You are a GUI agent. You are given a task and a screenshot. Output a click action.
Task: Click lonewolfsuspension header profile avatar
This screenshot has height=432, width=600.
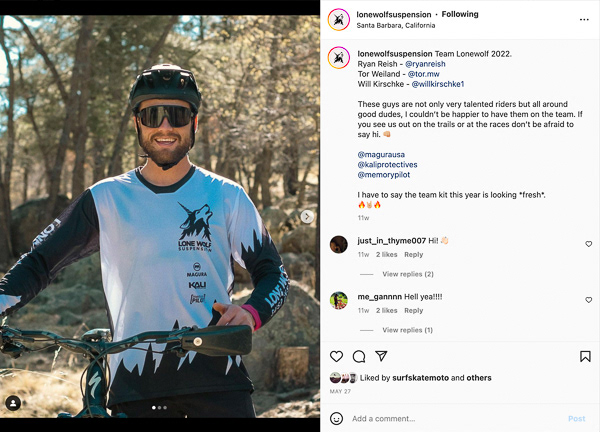[339, 19]
